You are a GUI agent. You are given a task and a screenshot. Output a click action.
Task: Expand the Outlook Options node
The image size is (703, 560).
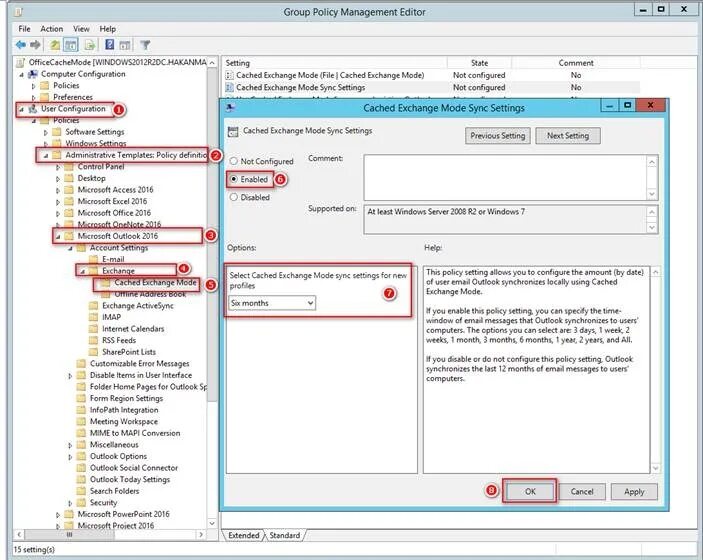tap(70, 457)
